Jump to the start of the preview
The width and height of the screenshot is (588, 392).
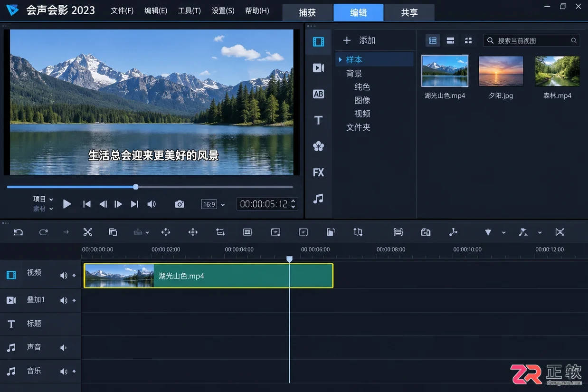coord(86,204)
